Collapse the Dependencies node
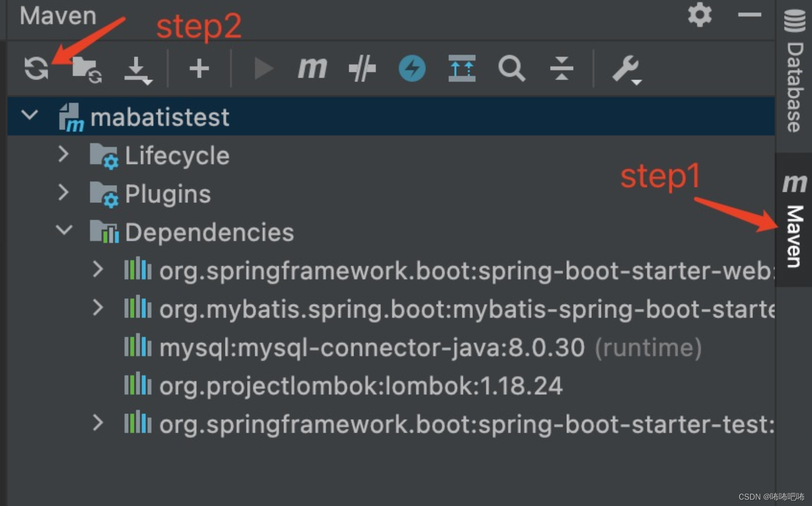This screenshot has width=812, height=506. coord(64,230)
